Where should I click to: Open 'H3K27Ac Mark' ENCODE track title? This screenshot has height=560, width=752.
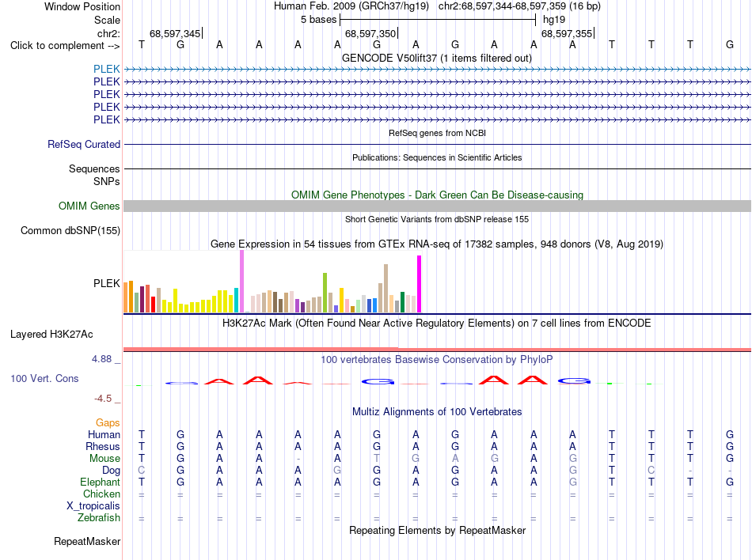[437, 324]
